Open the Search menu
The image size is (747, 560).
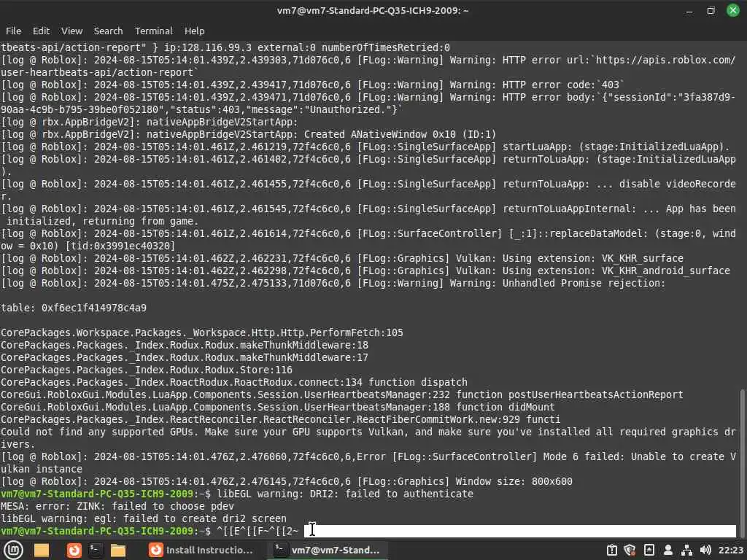click(108, 31)
